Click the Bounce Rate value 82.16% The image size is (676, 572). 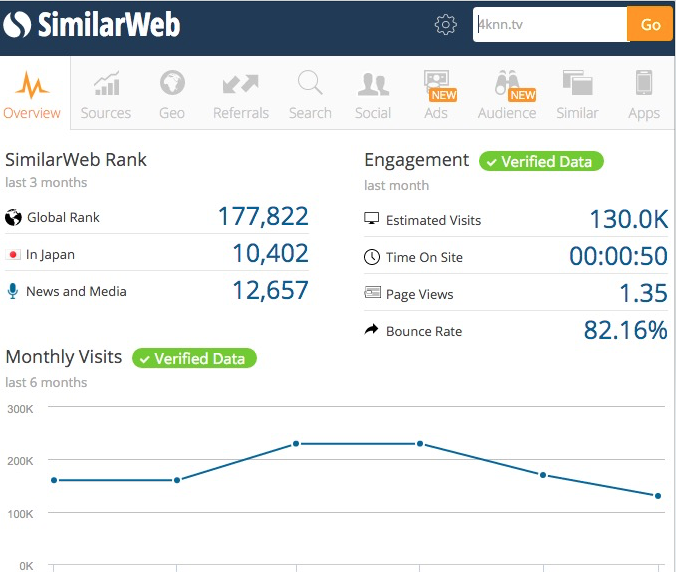point(626,330)
